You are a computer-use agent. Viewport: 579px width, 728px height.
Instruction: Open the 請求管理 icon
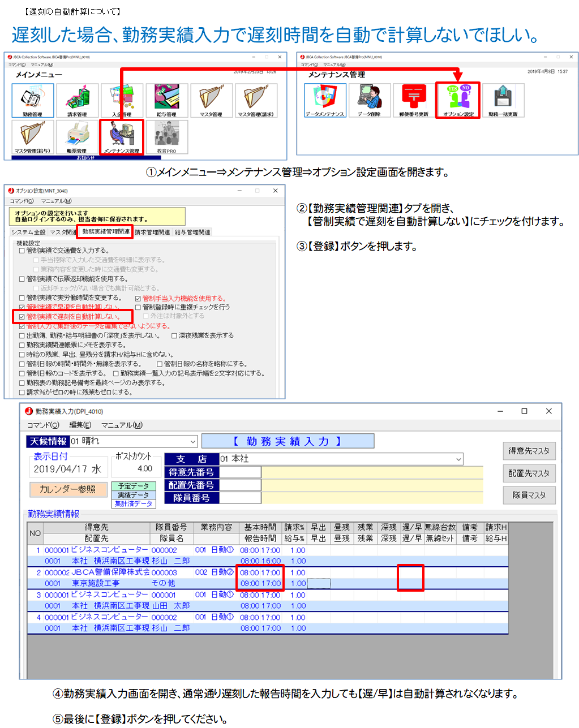coord(78,100)
